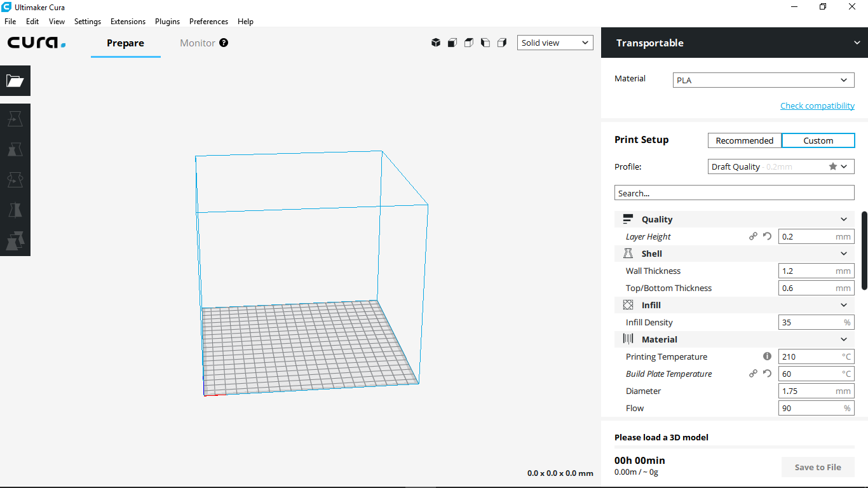Switch camera to front view icon
The width and height of the screenshot is (868, 488).
452,43
